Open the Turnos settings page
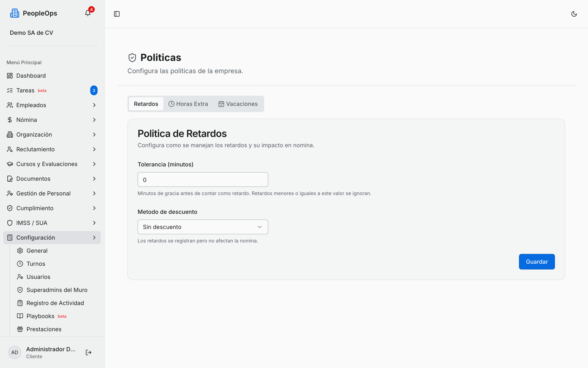 pyautogui.click(x=36, y=264)
